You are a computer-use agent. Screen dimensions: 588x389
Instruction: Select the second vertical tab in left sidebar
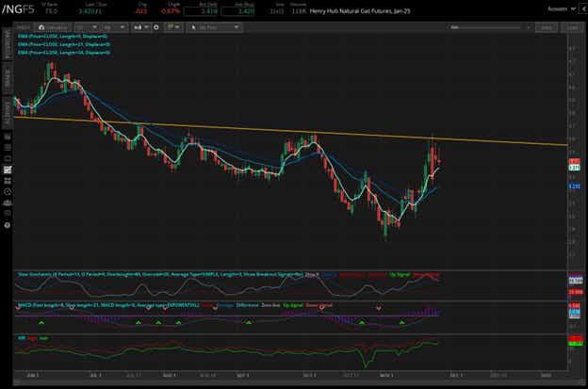pos(7,79)
